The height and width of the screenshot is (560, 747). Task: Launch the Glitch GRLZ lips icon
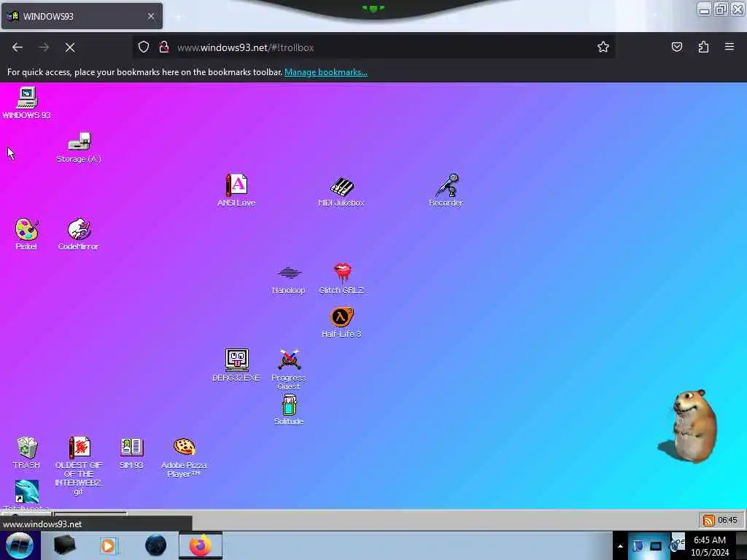(341, 273)
